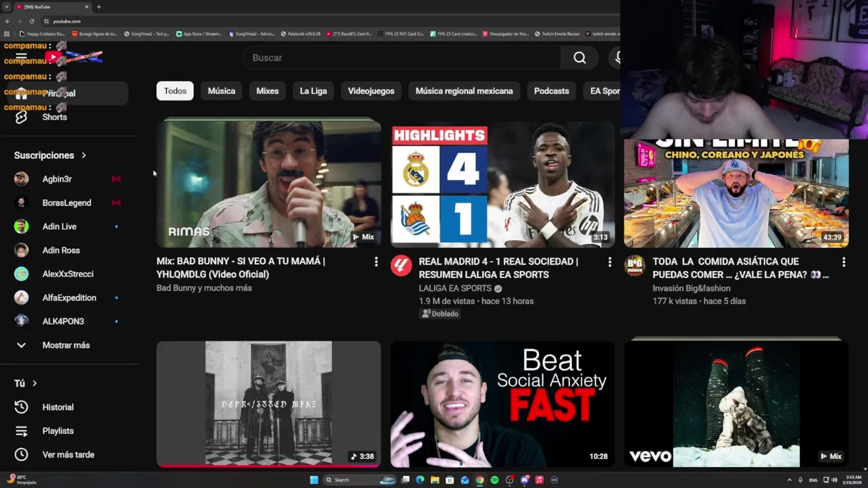Open Toda la comida asiática video title

coord(741,268)
